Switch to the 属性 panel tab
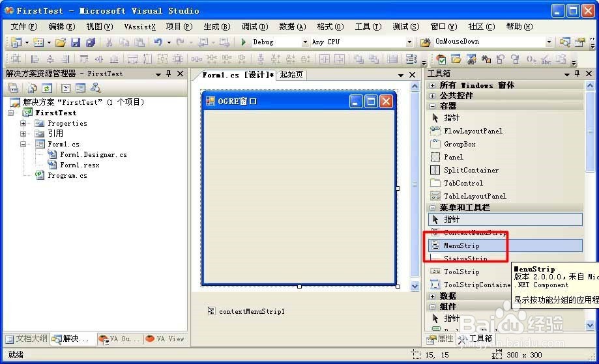Screen dimensions: 599x364 tap(440, 339)
